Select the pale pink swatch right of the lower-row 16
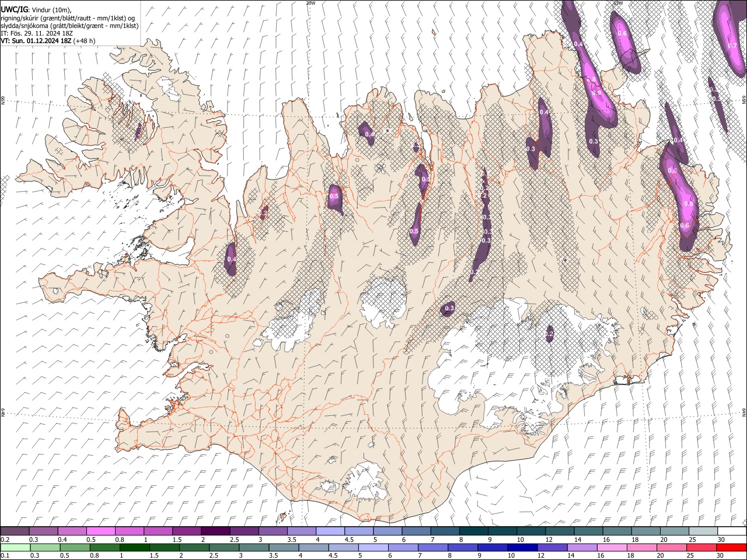This screenshot has width=747, height=560. 612,547
